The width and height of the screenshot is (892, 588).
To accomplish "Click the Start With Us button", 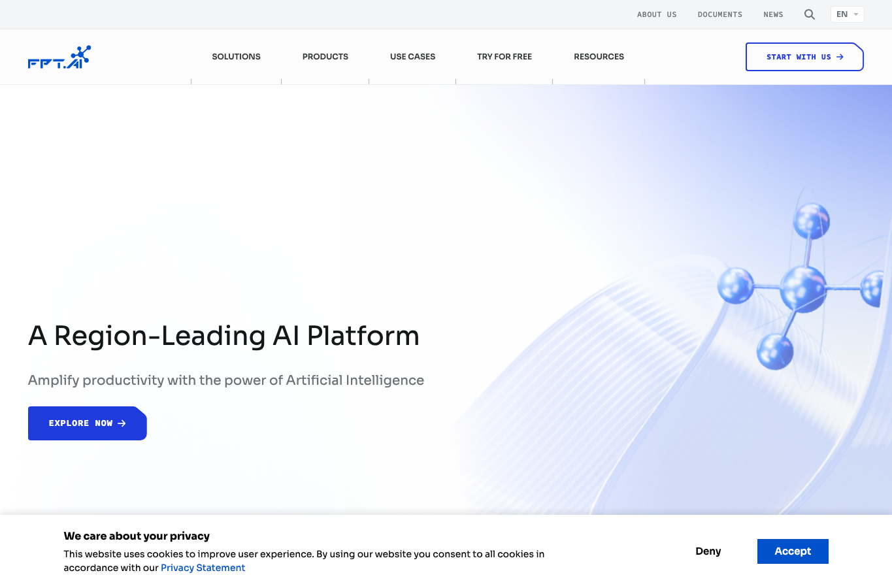I will [x=804, y=57].
